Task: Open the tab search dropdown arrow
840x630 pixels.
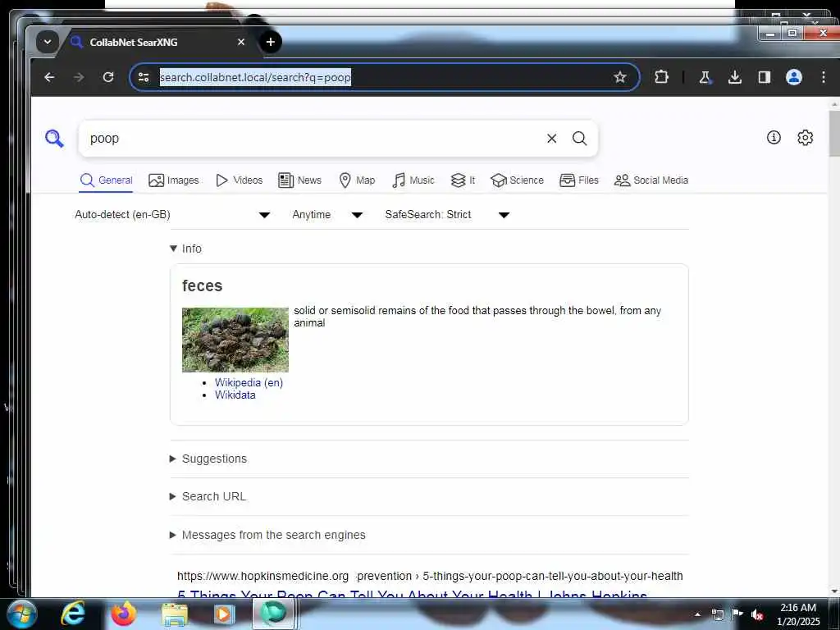Action: (x=47, y=42)
